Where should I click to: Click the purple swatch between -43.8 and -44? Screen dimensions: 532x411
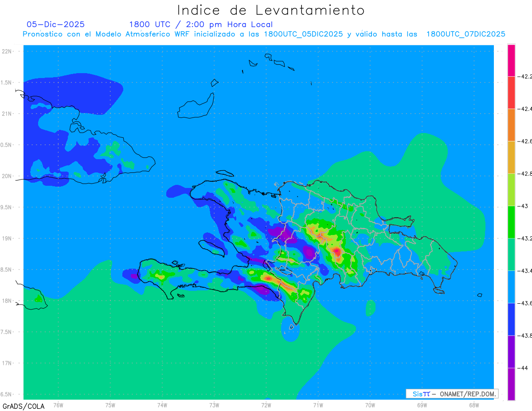pyautogui.click(x=511, y=352)
